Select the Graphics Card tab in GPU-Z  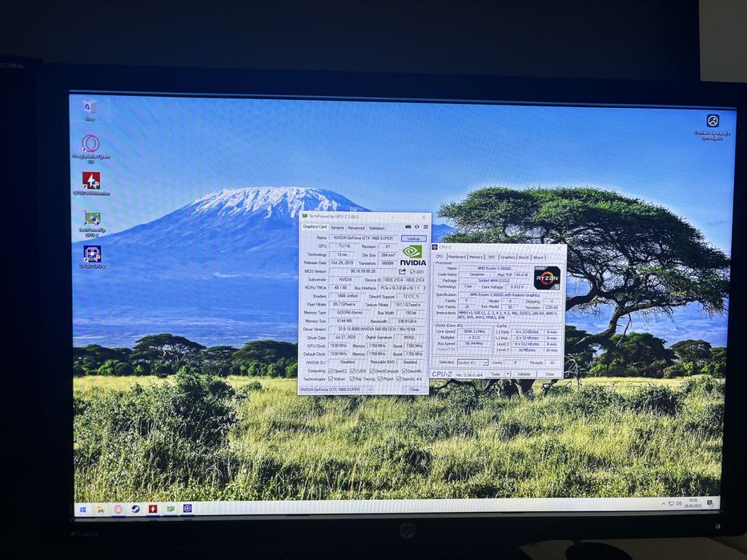point(315,227)
